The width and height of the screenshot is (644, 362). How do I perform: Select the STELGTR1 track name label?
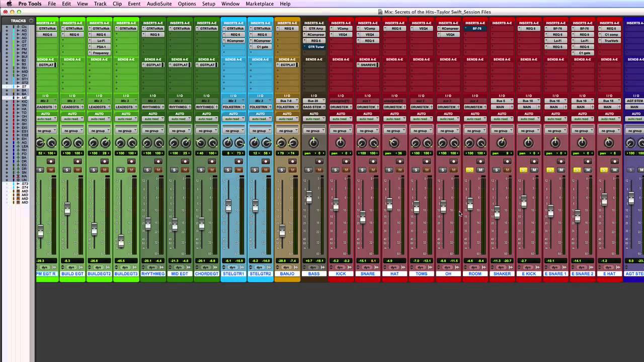click(x=233, y=274)
